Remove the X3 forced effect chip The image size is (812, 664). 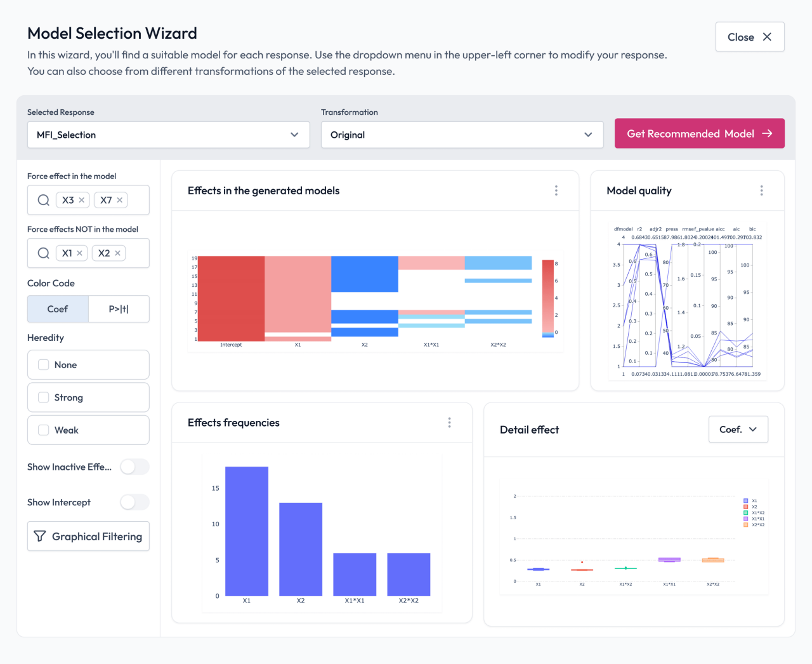pyautogui.click(x=83, y=199)
